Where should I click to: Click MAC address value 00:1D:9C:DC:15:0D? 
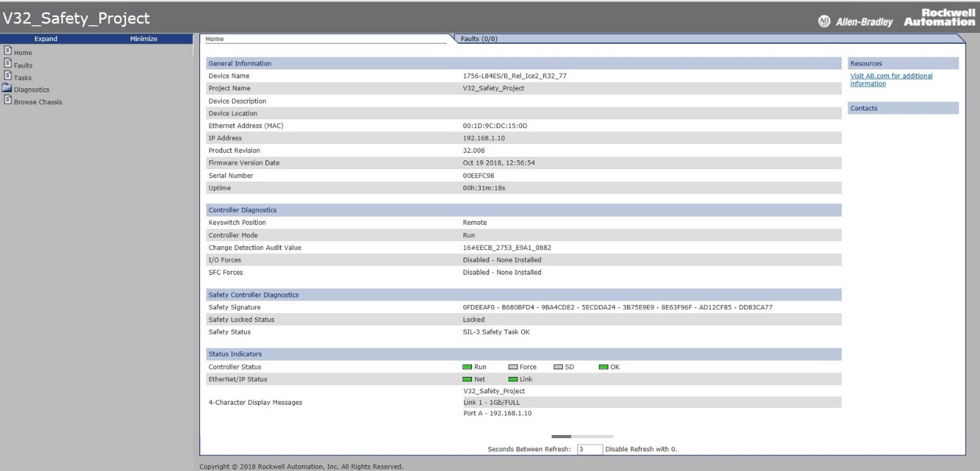point(495,126)
